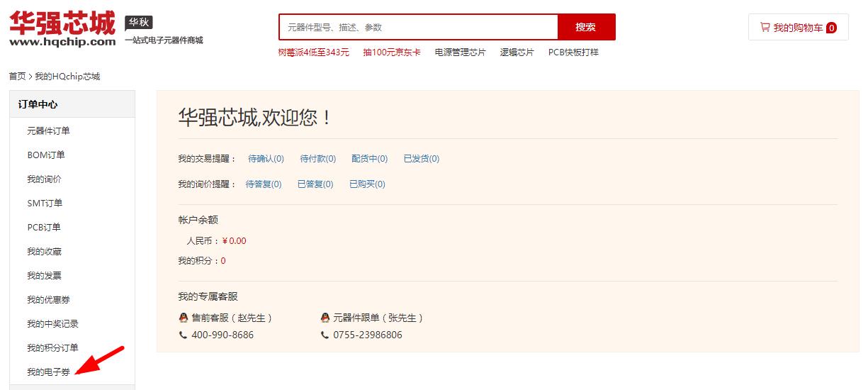868x390 pixels.
Task: Click the ¥ 0.00 balance amount
Action: pos(235,241)
